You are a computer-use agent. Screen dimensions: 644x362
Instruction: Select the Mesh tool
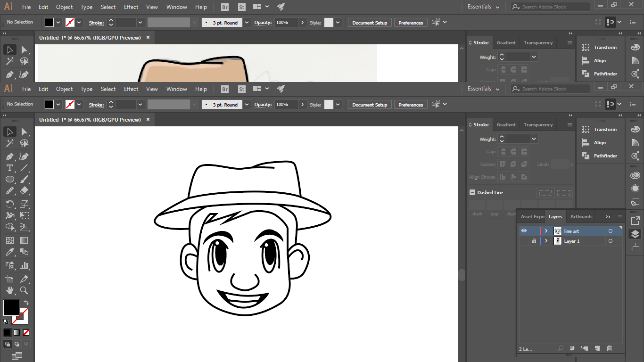9,240
